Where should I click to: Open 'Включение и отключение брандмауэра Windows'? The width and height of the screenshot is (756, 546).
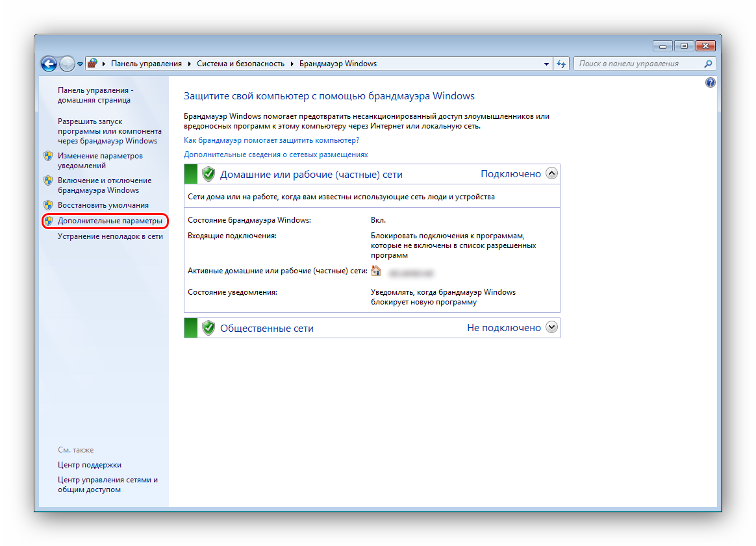click(105, 185)
